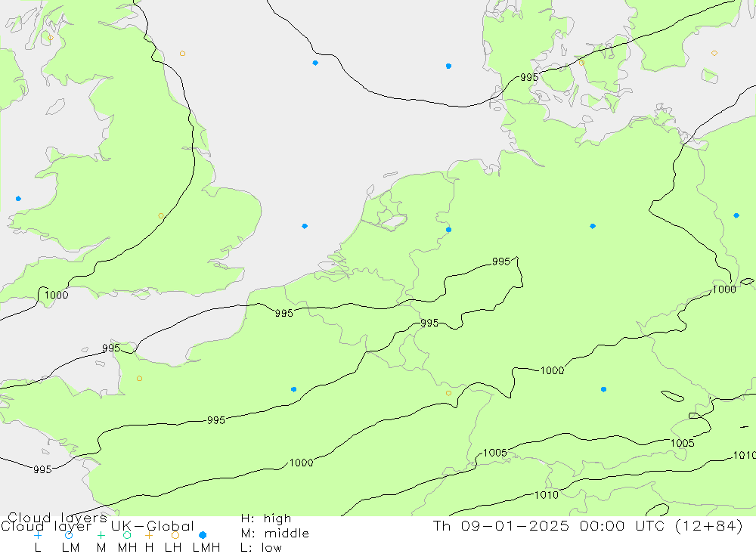Click the 'MH' legend label
The width and height of the screenshot is (756, 554).
pos(127,548)
